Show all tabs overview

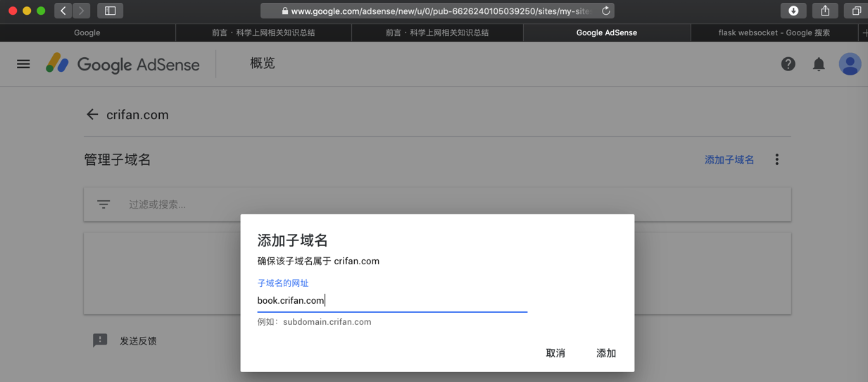856,11
